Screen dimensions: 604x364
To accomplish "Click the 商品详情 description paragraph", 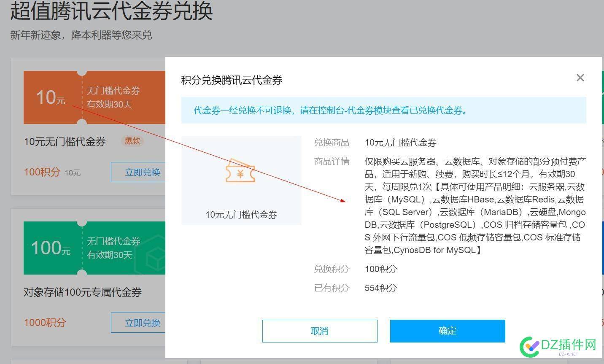I will (x=475, y=205).
